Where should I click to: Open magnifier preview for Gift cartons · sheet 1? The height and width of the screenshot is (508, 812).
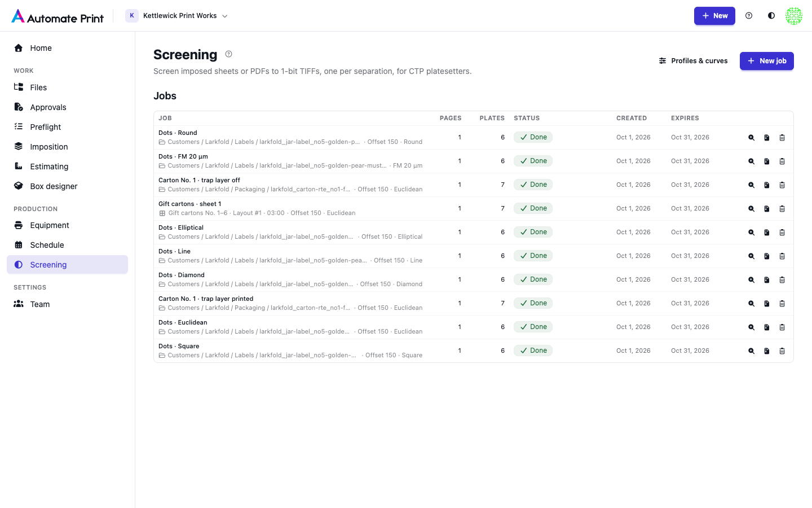751,209
